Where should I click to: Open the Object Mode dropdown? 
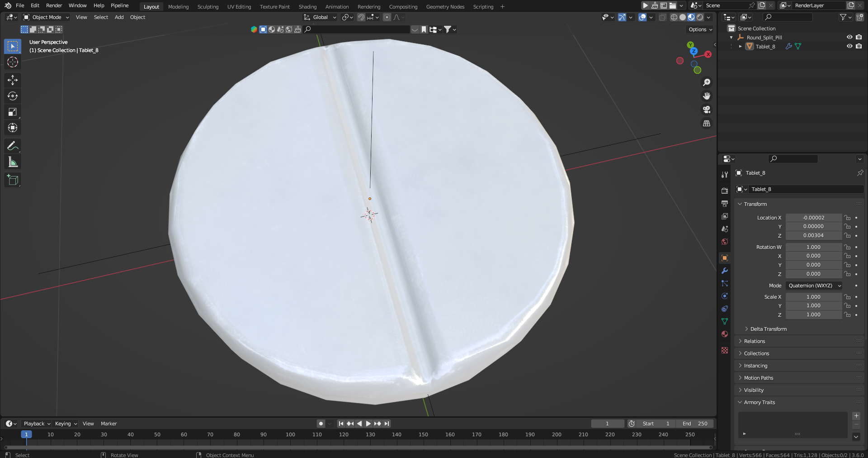tap(46, 17)
